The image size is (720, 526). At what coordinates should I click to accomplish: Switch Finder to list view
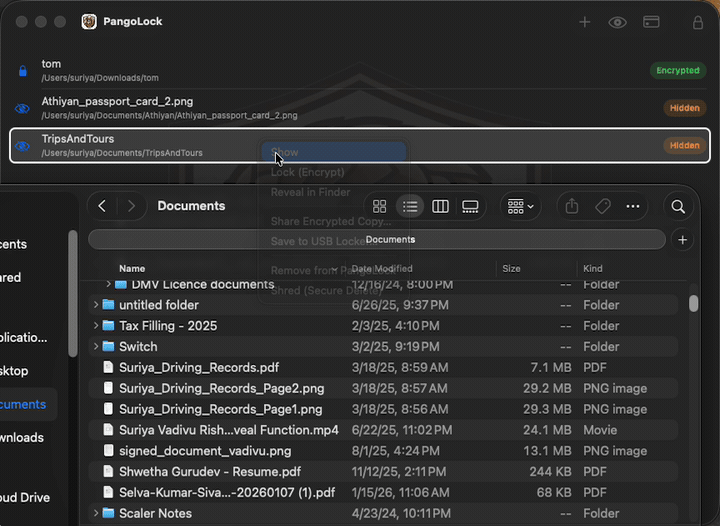(410, 207)
